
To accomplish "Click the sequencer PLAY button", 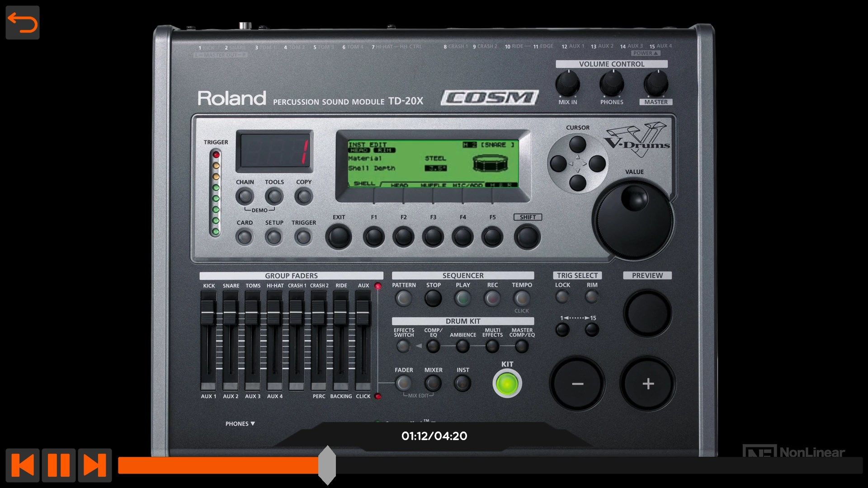I will pos(462,299).
